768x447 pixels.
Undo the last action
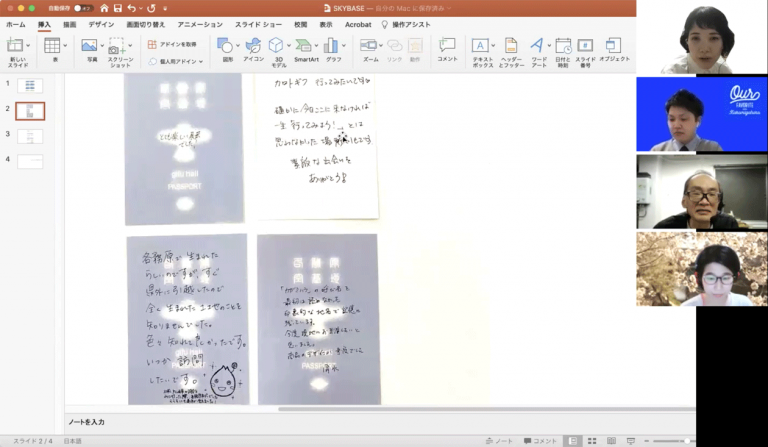[x=131, y=8]
